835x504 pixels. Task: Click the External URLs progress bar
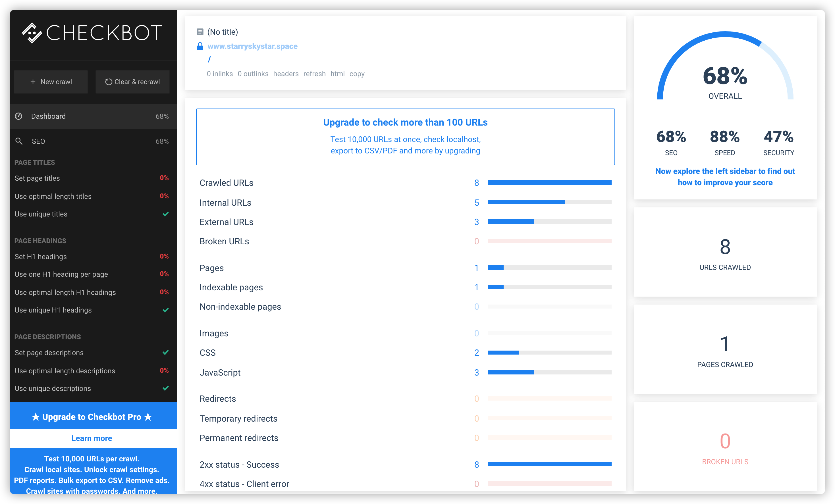pyautogui.click(x=549, y=222)
